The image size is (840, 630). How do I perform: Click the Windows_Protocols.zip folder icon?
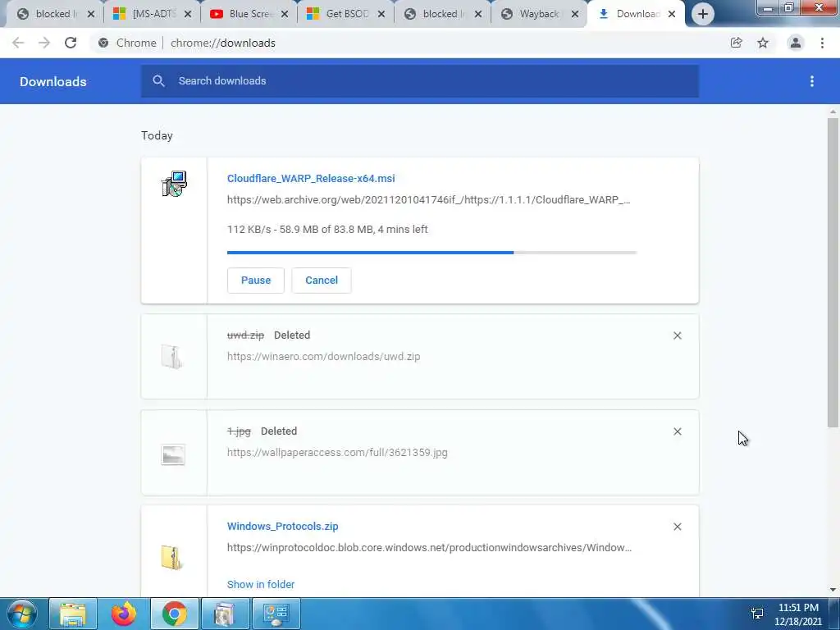[172, 557]
